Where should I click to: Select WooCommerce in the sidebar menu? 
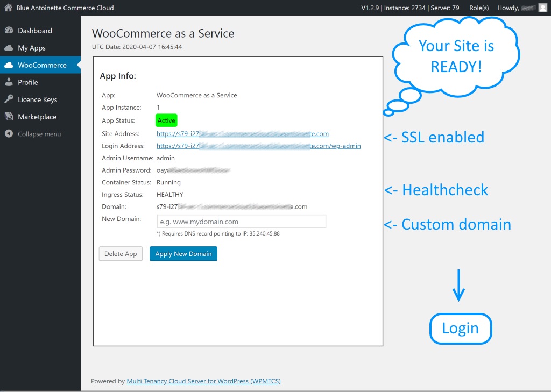[x=40, y=65]
